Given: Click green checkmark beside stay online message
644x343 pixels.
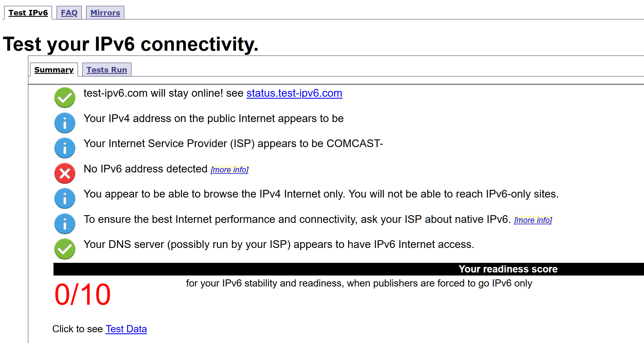Looking at the screenshot, I should point(65,98).
